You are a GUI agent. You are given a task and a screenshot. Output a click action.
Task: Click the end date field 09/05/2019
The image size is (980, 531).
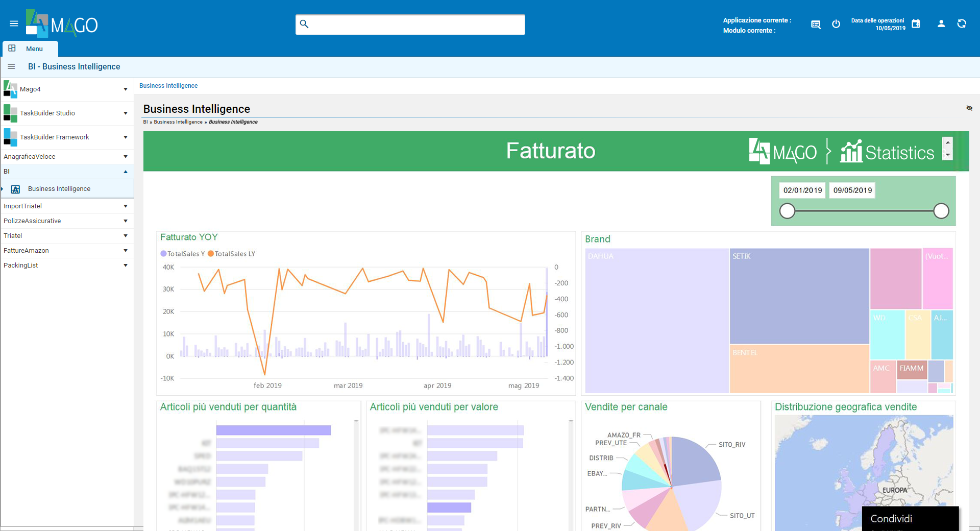tap(852, 190)
